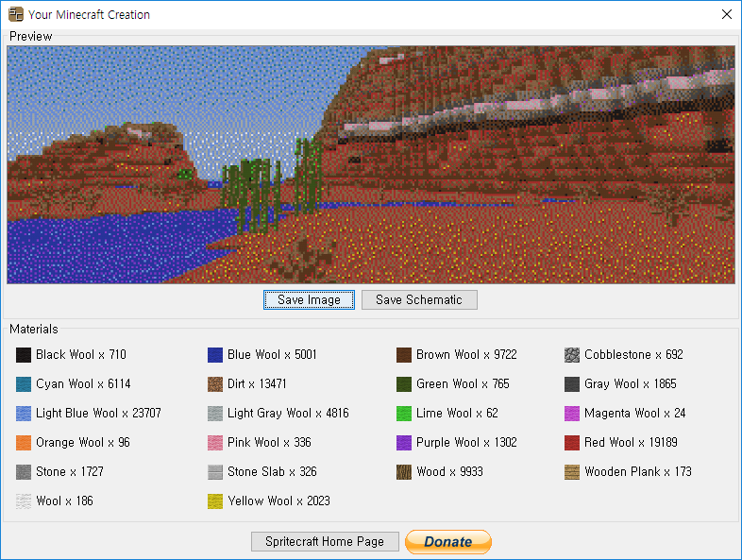742x560 pixels.
Task: Select the 'Pink Wool x 336' text
Action: pyautogui.click(x=269, y=443)
